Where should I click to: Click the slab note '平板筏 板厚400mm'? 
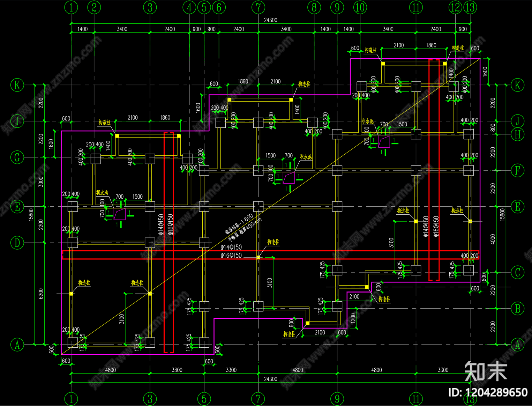pyautogui.click(x=245, y=230)
